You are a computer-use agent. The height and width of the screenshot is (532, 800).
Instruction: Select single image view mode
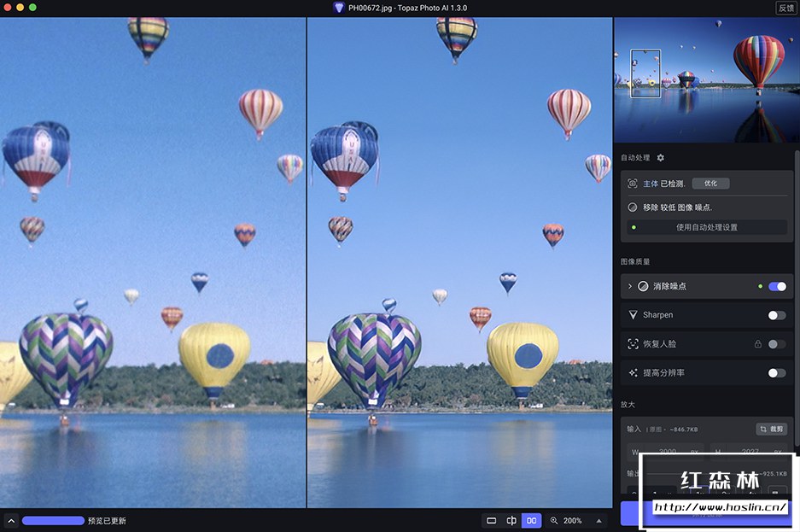click(491, 520)
